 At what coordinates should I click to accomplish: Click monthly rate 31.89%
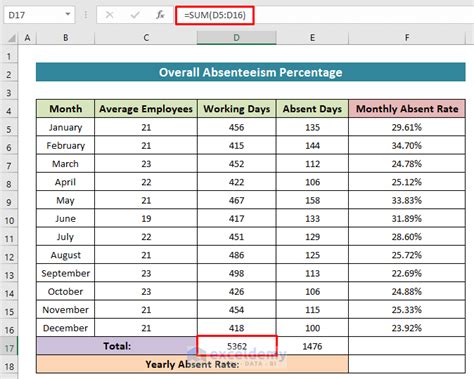(x=407, y=219)
